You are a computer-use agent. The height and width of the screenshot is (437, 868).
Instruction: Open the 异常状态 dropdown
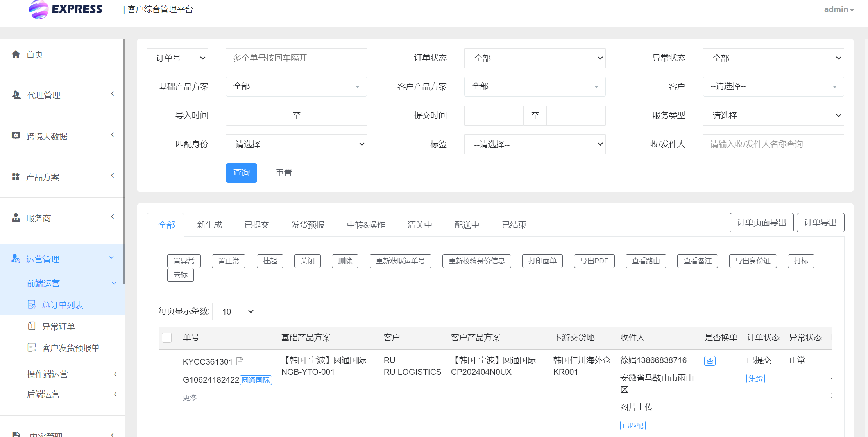tap(773, 58)
